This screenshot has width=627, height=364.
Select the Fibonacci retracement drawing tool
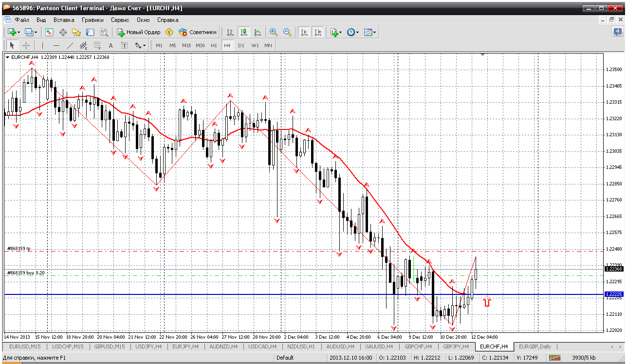97,45
